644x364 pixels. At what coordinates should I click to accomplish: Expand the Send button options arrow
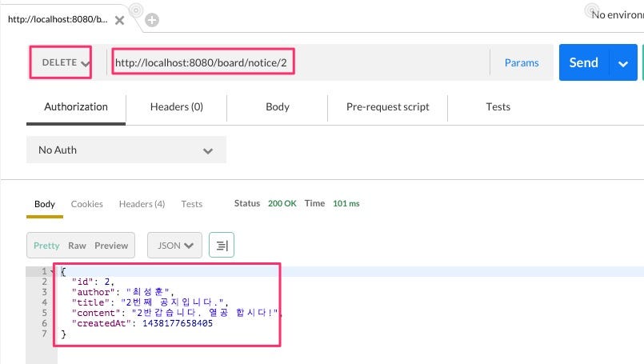pos(623,63)
